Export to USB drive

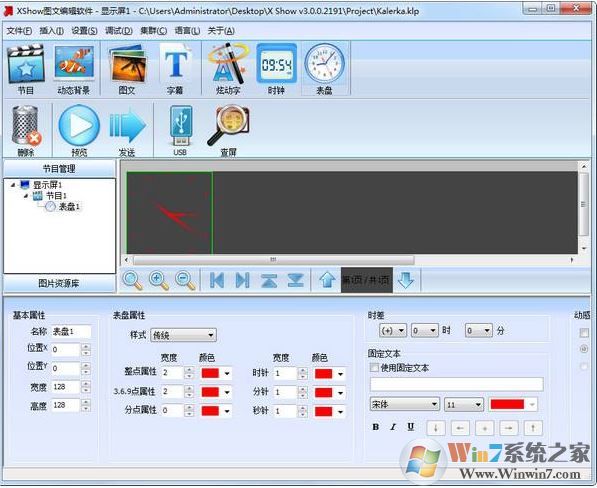180,131
